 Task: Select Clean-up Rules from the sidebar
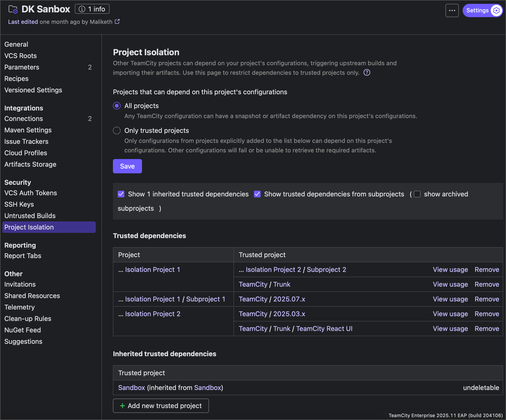[x=28, y=318]
